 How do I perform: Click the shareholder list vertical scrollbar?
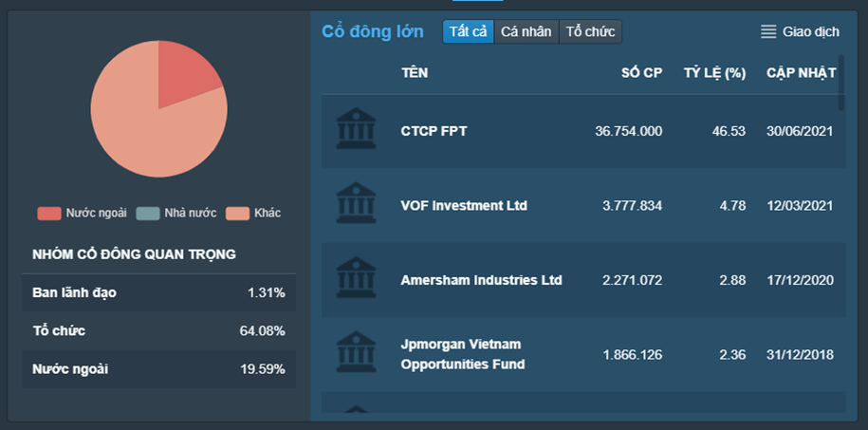841,90
